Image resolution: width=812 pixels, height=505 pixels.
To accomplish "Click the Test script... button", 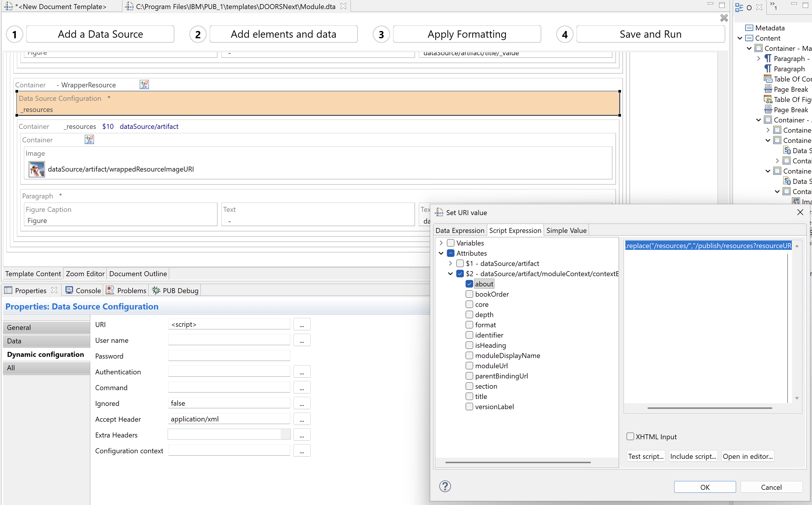I will click(x=646, y=456).
